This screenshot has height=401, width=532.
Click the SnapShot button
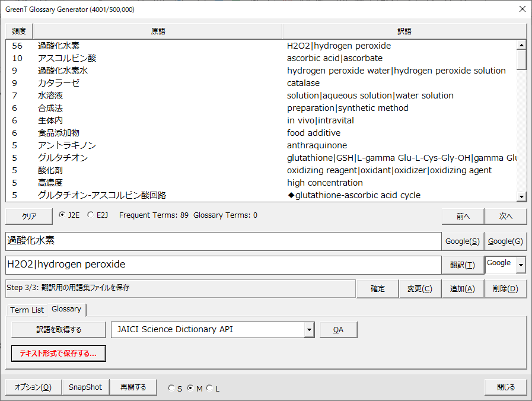tap(85, 387)
